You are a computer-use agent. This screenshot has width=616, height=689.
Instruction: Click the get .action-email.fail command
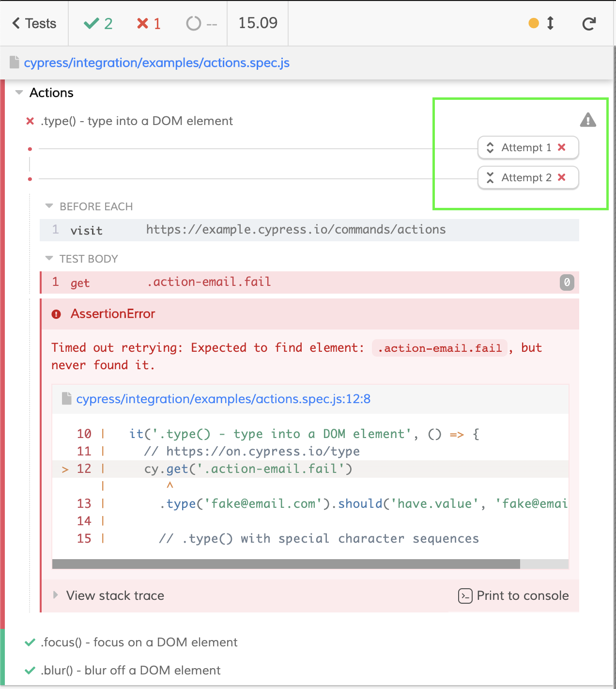pos(309,282)
